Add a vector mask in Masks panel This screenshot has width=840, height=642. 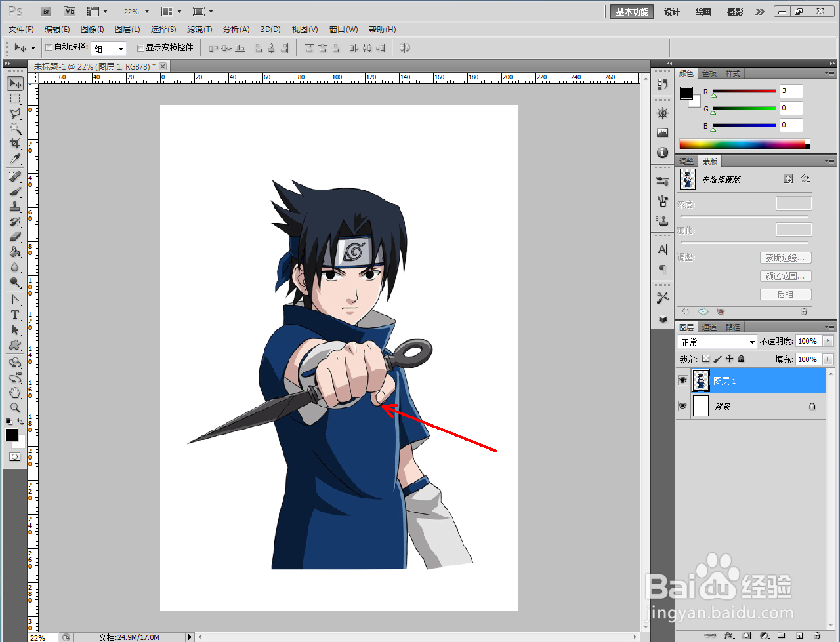[805, 179]
